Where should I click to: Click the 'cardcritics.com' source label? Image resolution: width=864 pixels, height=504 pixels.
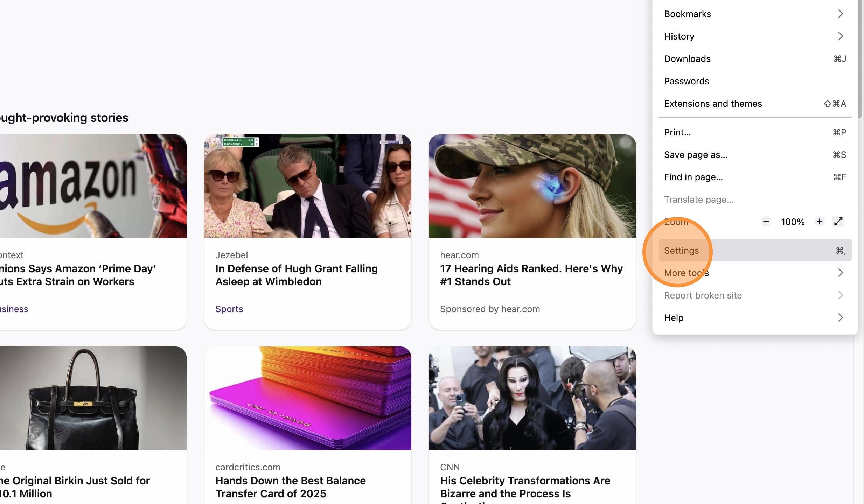pos(248,467)
